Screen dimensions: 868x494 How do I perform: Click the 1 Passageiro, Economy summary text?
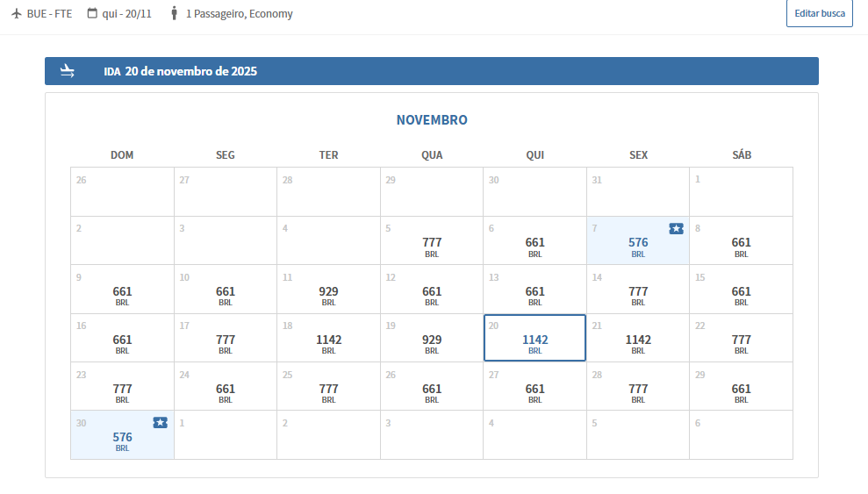click(239, 13)
